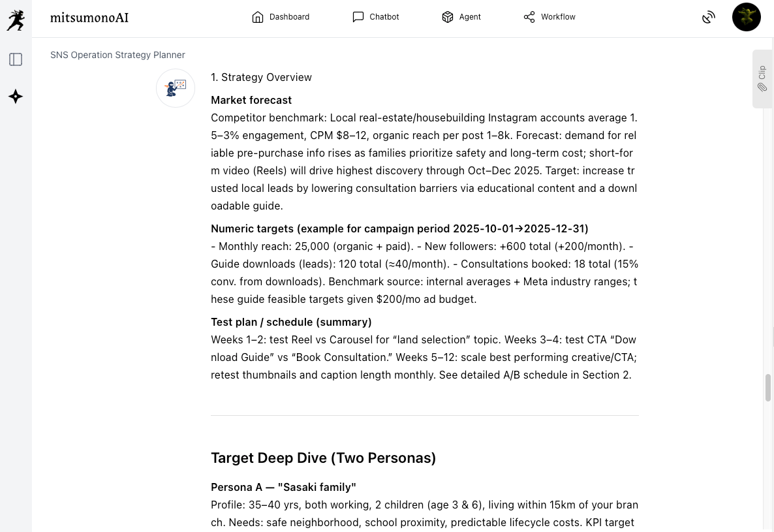Click the share-nodes Workflow icon

pos(529,17)
